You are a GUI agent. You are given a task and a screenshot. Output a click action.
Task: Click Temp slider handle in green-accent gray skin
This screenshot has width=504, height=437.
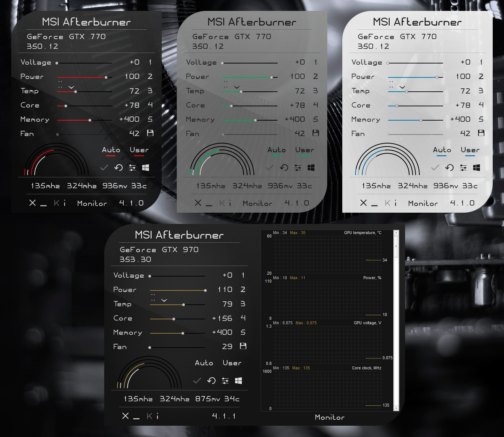pos(241,92)
